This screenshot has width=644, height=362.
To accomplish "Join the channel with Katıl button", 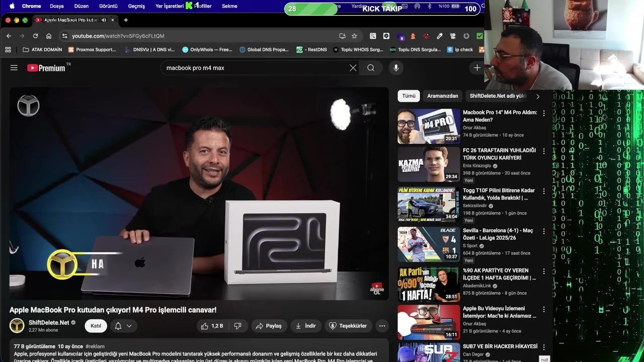I will tap(96, 326).
